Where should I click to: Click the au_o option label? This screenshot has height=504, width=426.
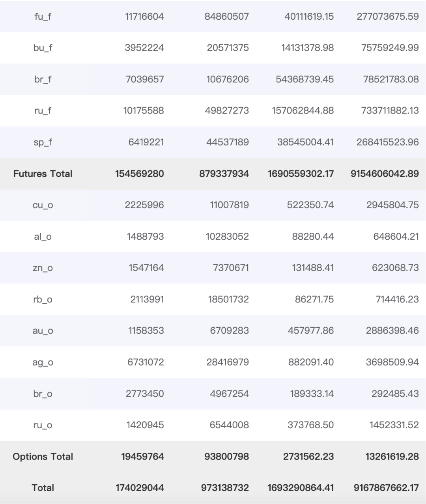point(43,331)
